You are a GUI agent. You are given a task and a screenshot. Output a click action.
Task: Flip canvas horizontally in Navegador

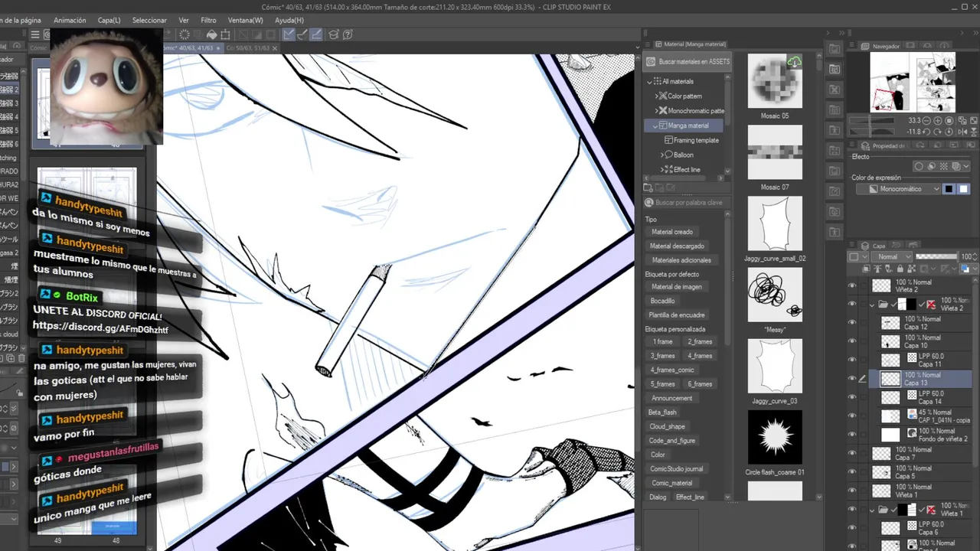click(962, 132)
